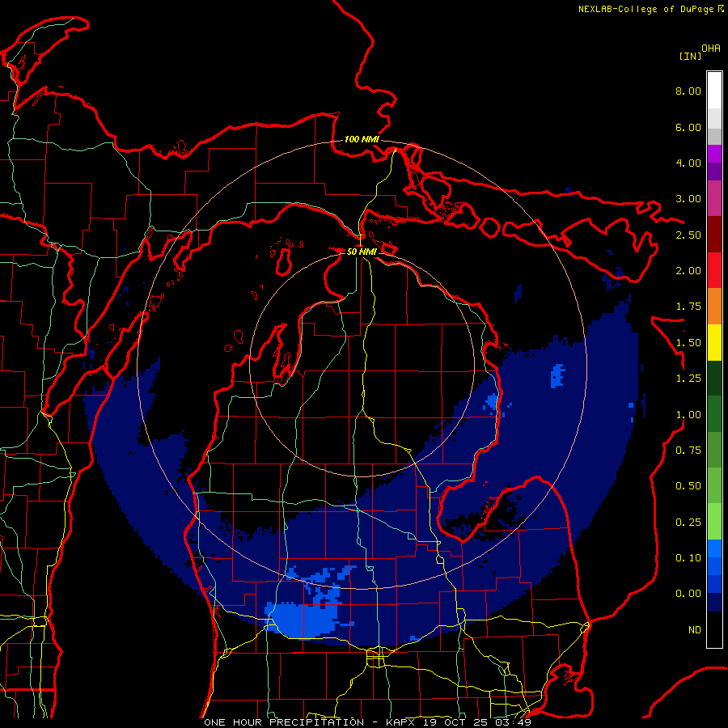Image resolution: width=728 pixels, height=728 pixels.
Task: Click the ONE HOUR PRECIPITATION title text
Action: pos(284,722)
